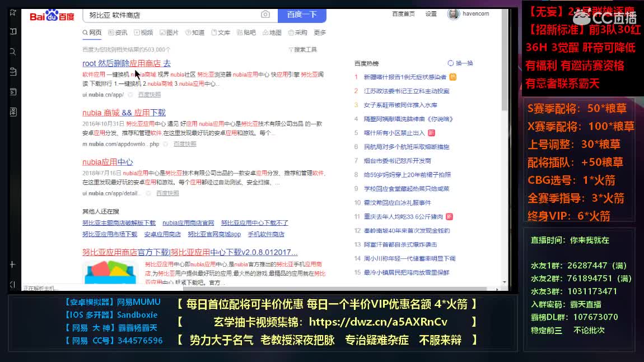Open result 'root 然后删除应用商店 去'
644x362 pixels.
[x=127, y=63]
